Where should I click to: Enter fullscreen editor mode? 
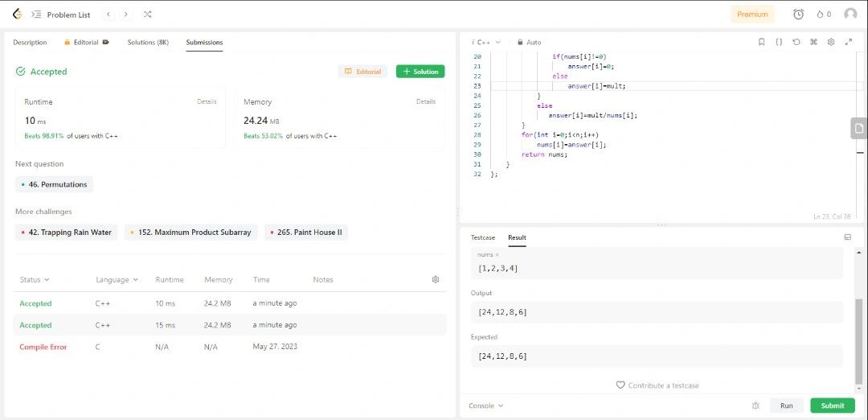click(x=849, y=42)
